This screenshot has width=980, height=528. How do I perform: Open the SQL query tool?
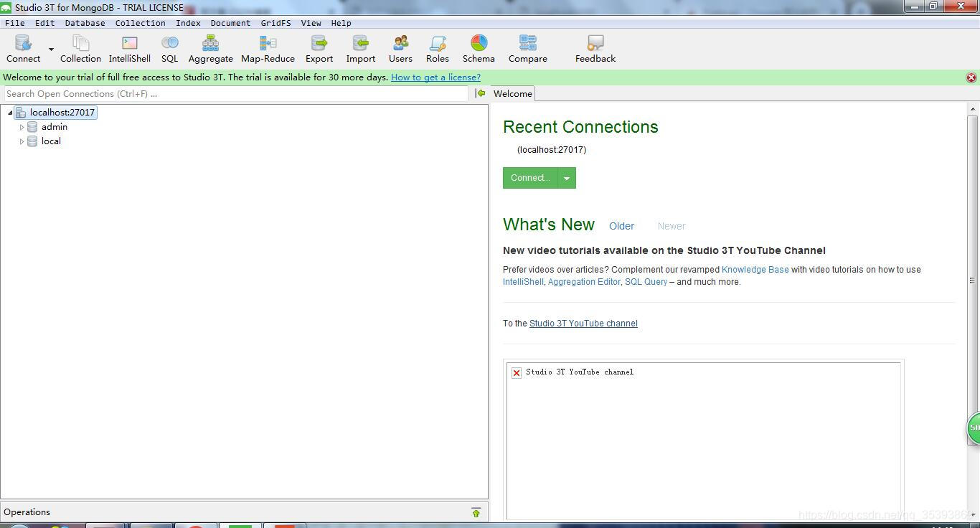pyautogui.click(x=170, y=49)
